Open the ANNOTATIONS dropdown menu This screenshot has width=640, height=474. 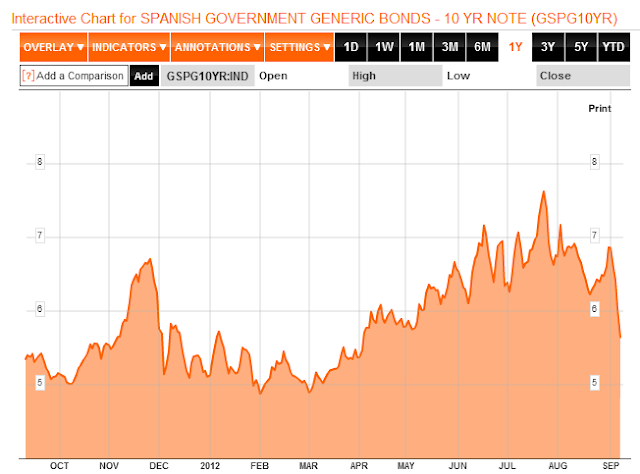coord(218,47)
